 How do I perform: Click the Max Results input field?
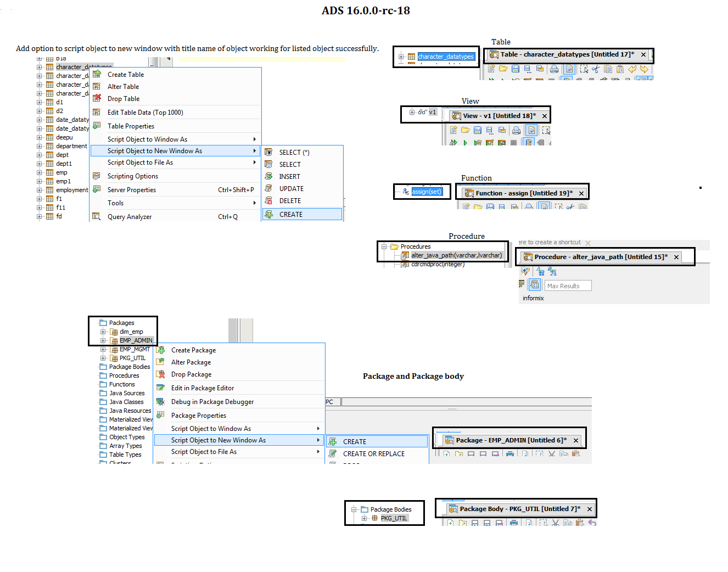point(568,285)
